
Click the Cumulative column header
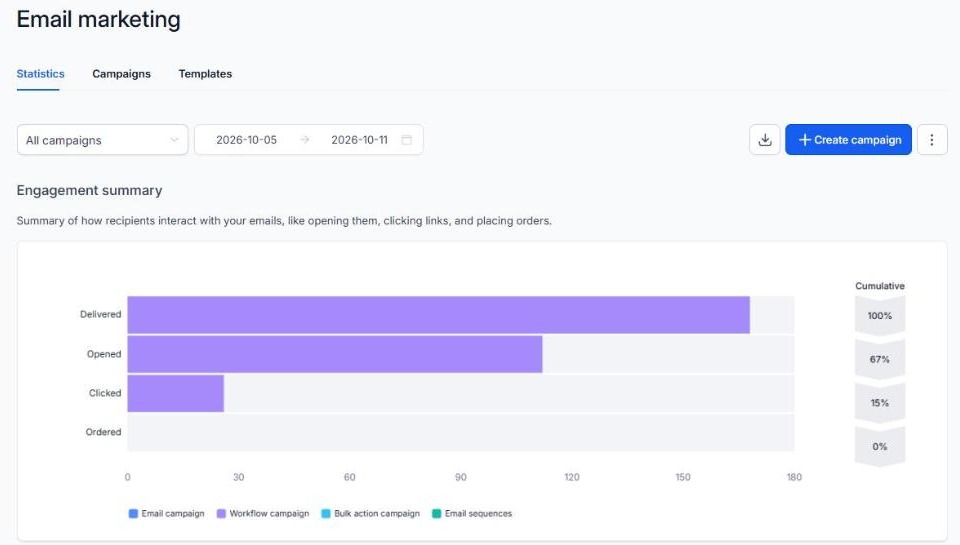(880, 286)
